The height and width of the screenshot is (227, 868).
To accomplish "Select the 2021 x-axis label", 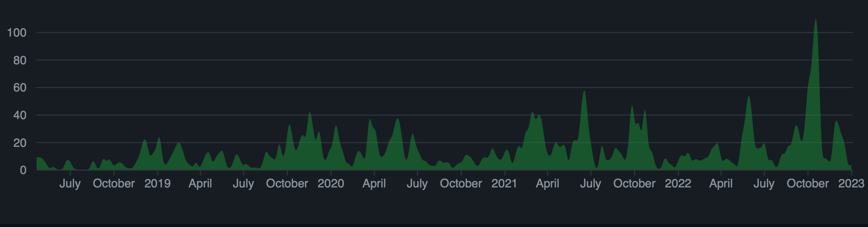I will (x=504, y=183).
